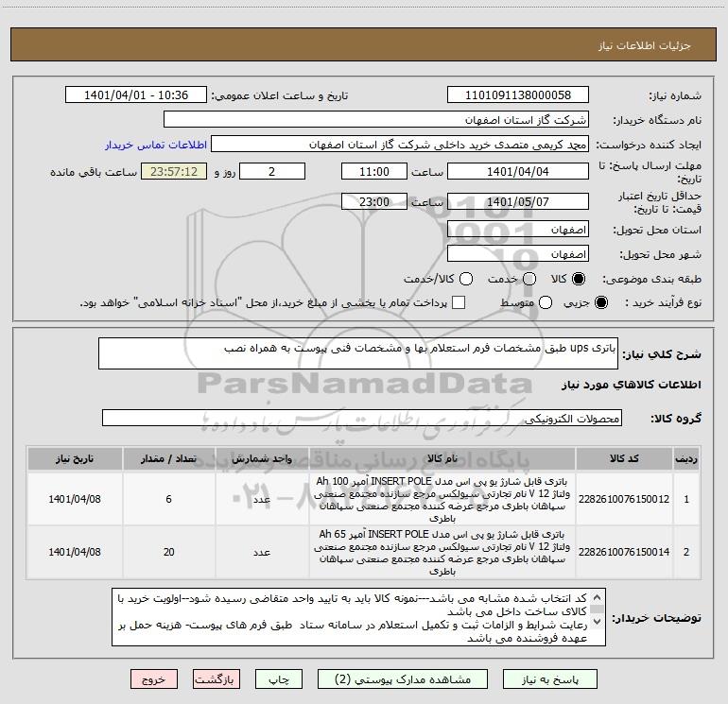Viewport: 728px width, 704px height.
Task: Click the 65 Ah battery item name
Action: [442, 552]
